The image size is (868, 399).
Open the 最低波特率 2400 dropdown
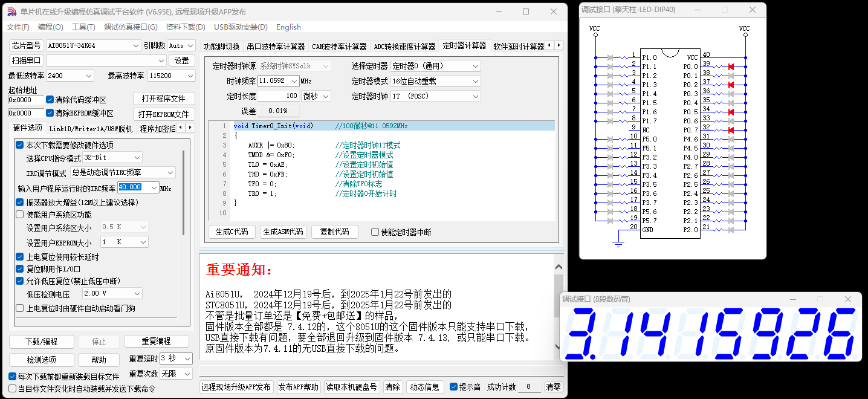70,76
